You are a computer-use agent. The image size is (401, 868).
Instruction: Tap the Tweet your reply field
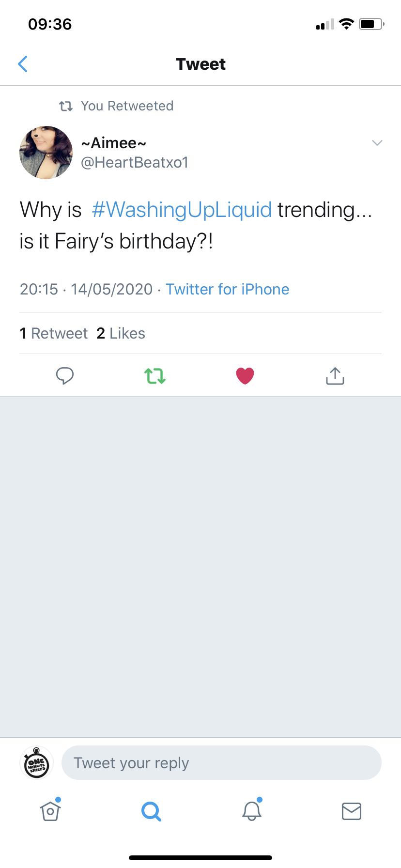click(221, 763)
